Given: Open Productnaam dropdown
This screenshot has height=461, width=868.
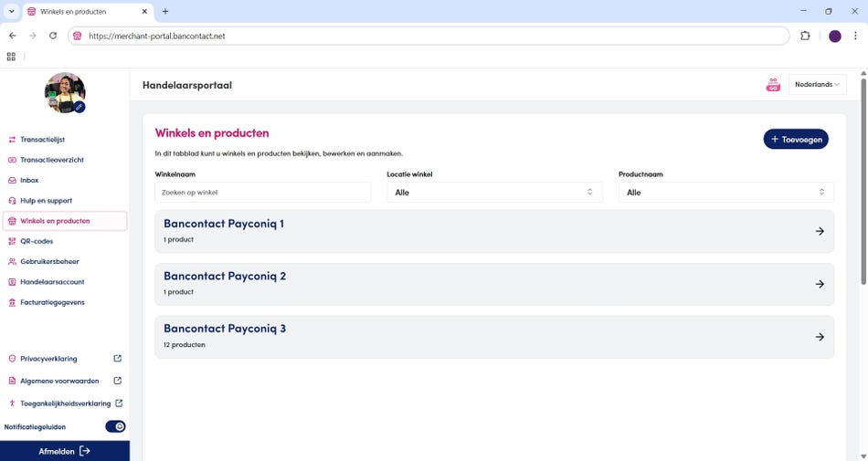Looking at the screenshot, I should tap(725, 193).
